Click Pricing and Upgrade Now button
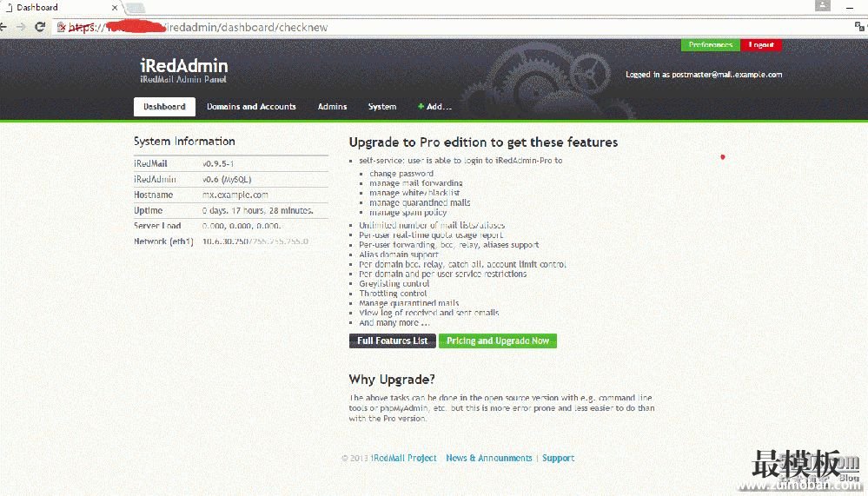Image resolution: width=868 pixels, height=496 pixels. (498, 341)
